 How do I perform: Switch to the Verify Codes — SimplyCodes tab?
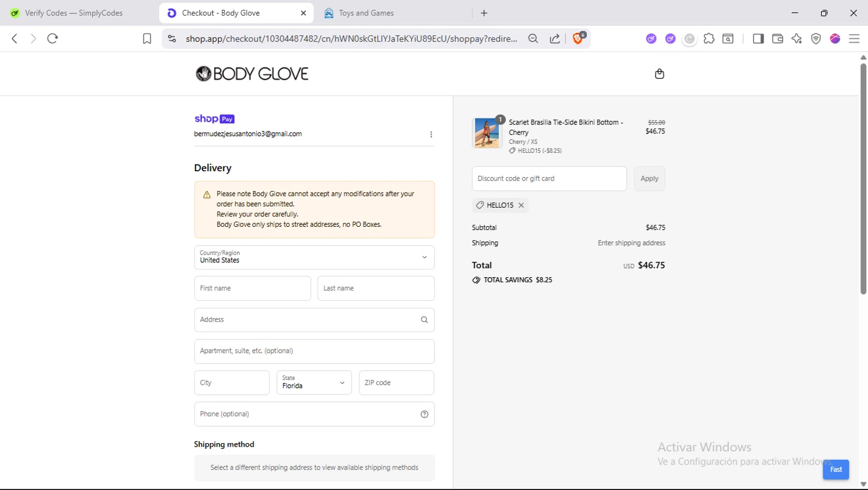pyautogui.click(x=74, y=13)
